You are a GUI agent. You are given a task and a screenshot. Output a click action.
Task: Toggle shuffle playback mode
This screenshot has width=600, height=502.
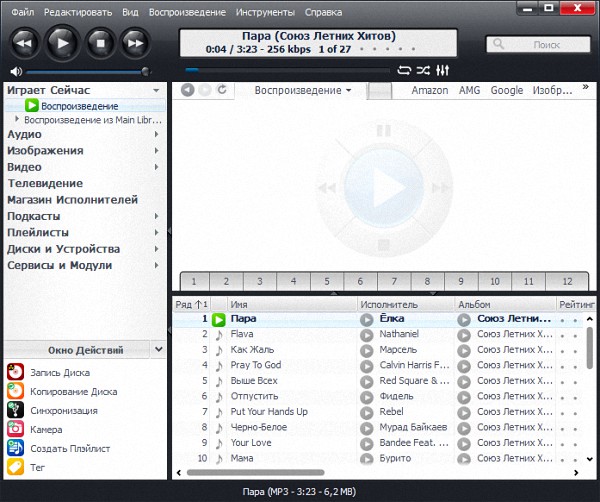click(423, 71)
